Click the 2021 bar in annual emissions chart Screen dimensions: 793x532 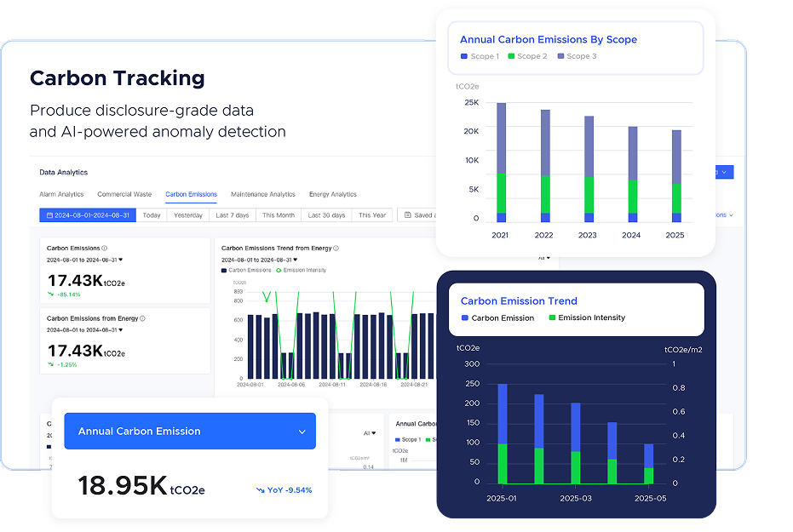(502, 162)
